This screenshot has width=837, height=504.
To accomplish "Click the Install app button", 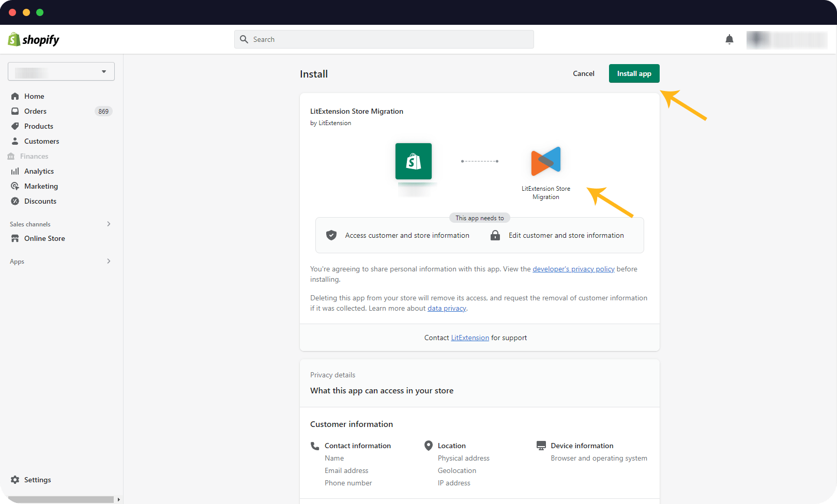I will coord(634,73).
